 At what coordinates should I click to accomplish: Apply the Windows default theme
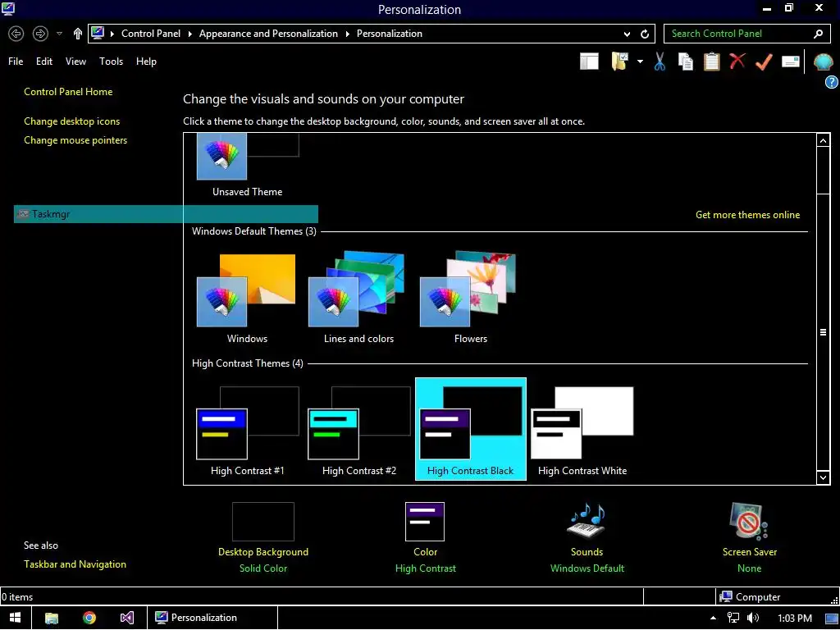247,299
